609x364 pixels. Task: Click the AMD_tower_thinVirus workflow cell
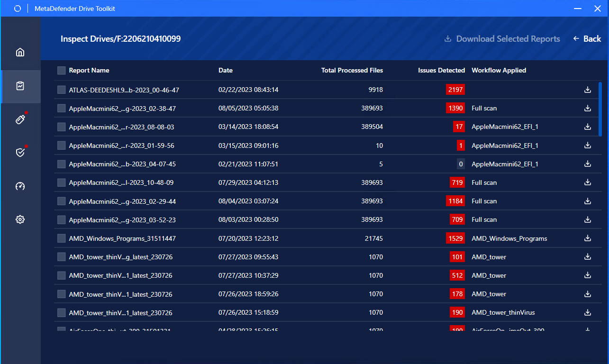coord(503,312)
